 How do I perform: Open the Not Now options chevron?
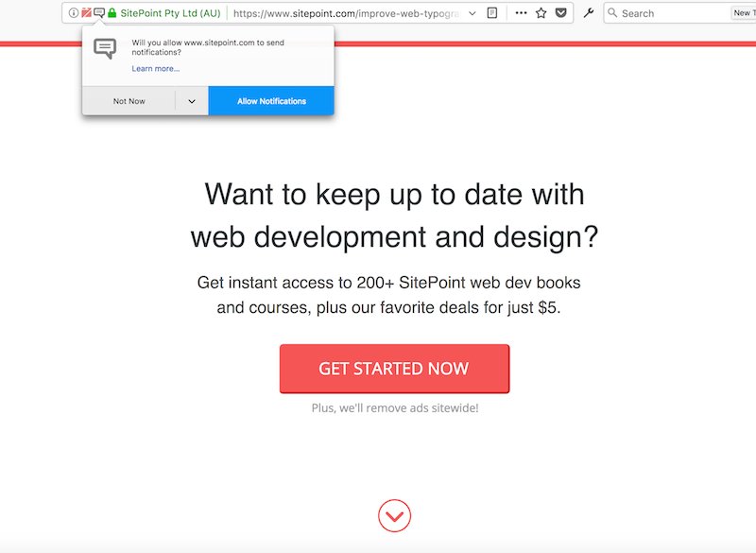tap(192, 99)
